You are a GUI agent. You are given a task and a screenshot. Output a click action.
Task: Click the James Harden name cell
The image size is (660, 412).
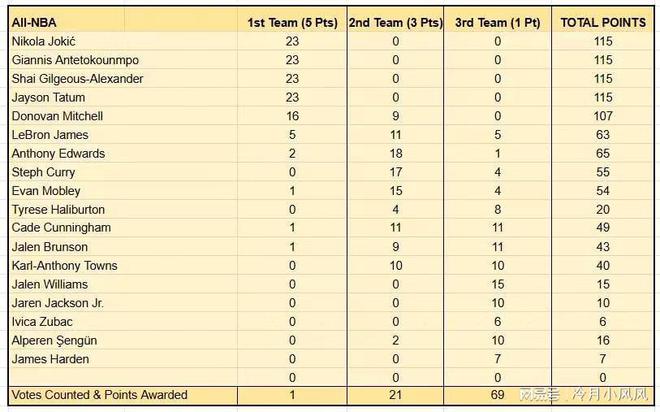pos(122,359)
